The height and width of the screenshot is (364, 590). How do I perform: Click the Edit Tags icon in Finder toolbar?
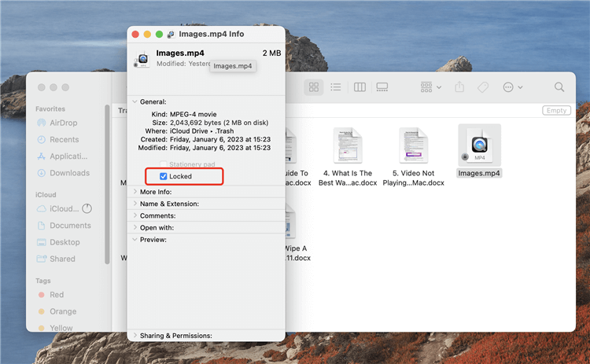coord(483,87)
